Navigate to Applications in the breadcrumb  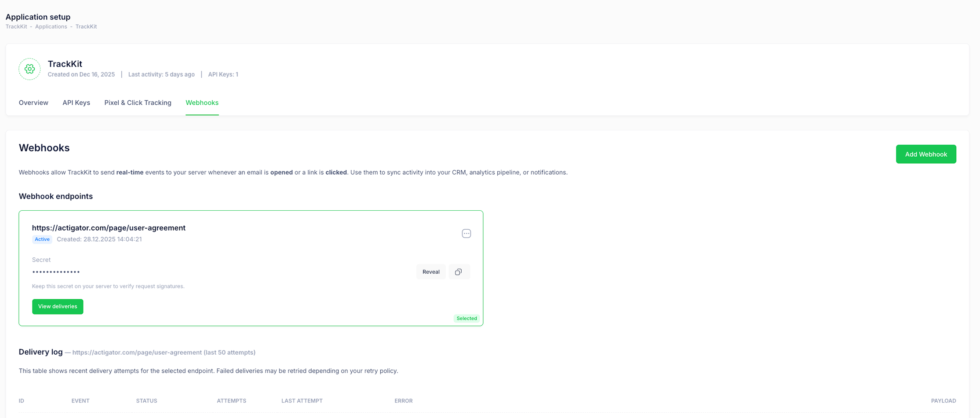pyautogui.click(x=51, y=26)
